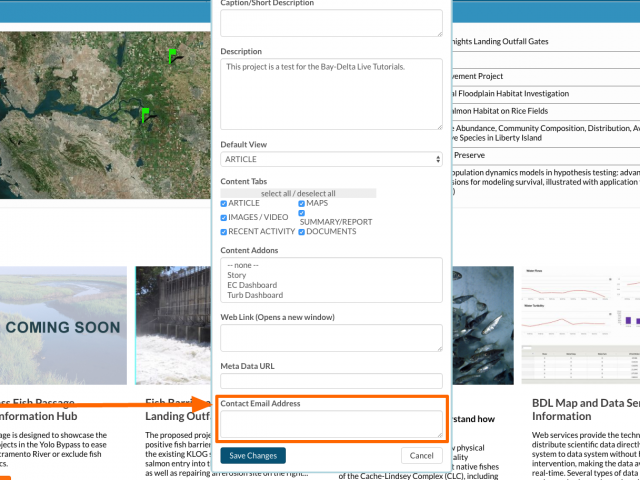The width and height of the screenshot is (640, 480).
Task: Open the fish school photo thumbnail
Action: (483, 325)
